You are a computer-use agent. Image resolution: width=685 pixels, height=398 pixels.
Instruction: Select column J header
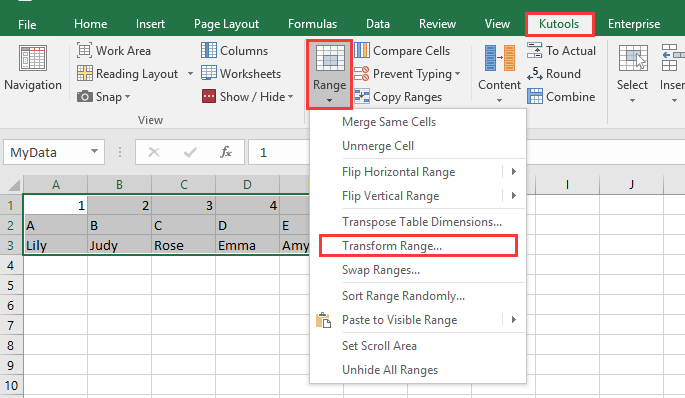tap(631, 185)
